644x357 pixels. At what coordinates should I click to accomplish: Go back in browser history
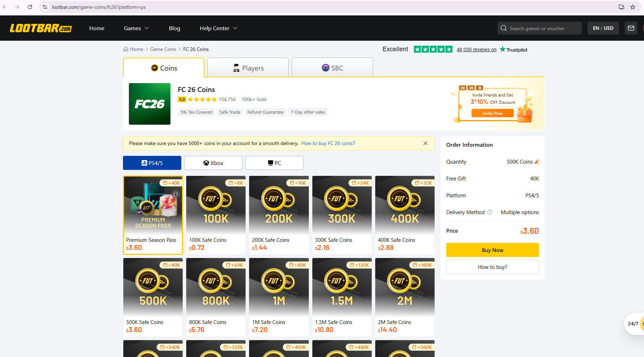(5, 7)
